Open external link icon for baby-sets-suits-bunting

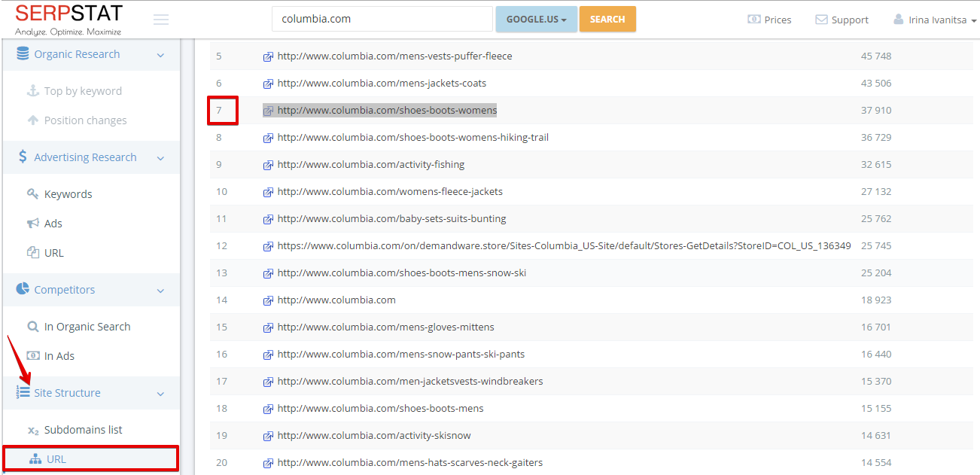[x=268, y=219]
